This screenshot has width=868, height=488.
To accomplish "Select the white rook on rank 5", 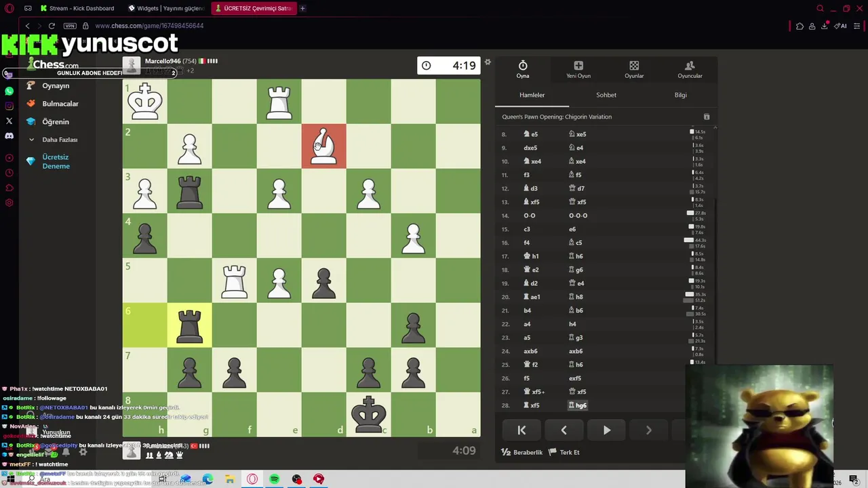I will click(x=234, y=280).
